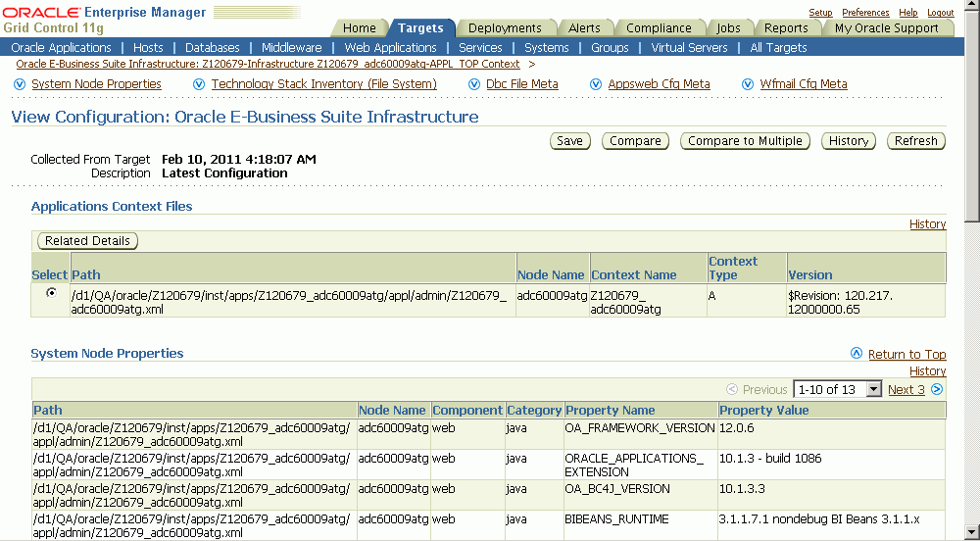
Task: Jump to Wfmail Cfg Meta link
Action: click(804, 83)
